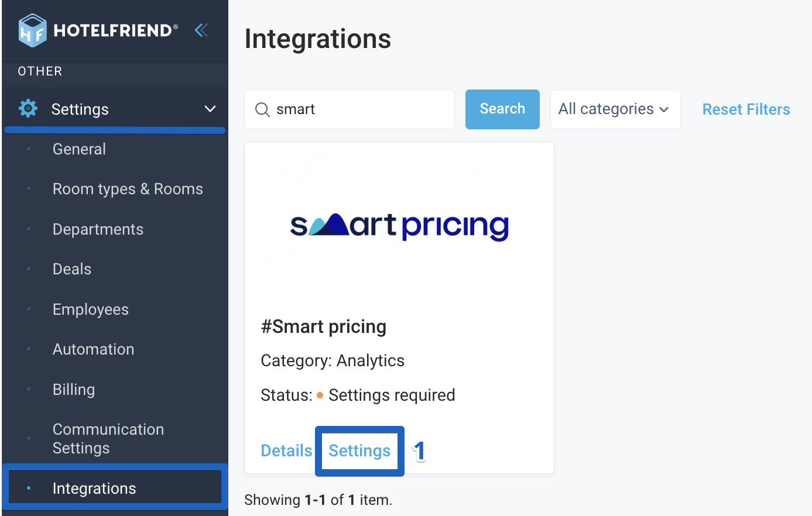The image size is (812, 516).
Task: Click the Settings gear icon
Action: pos(28,109)
